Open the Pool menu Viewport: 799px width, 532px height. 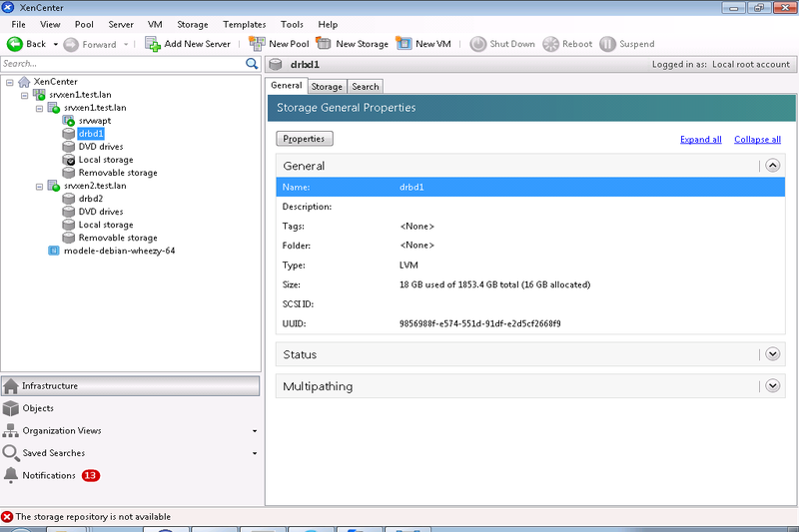click(x=84, y=24)
